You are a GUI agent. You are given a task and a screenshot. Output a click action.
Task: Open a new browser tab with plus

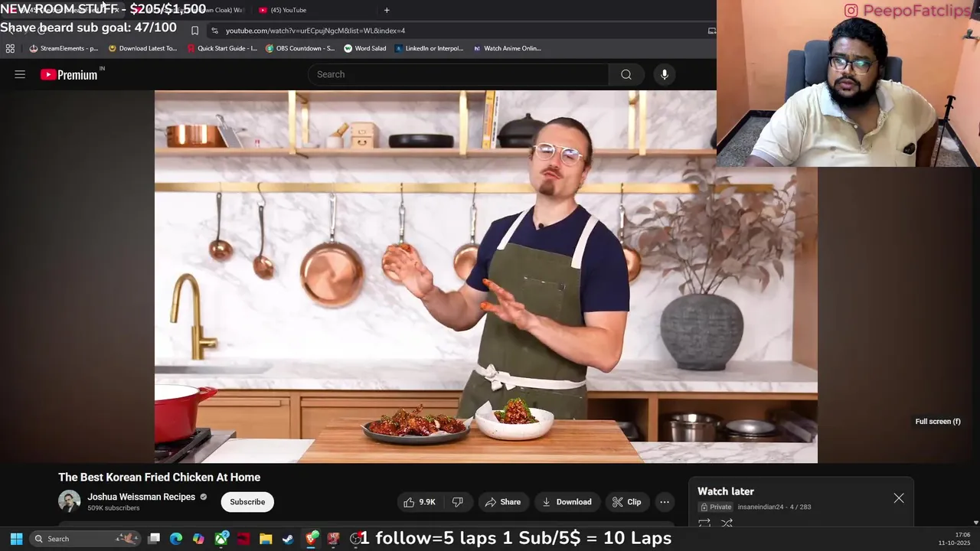pyautogui.click(x=387, y=10)
